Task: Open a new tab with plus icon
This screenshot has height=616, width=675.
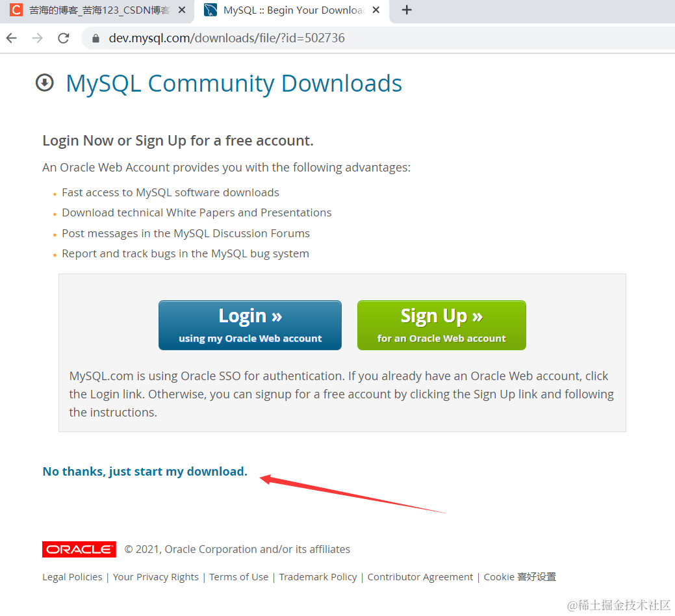Action: point(407,10)
